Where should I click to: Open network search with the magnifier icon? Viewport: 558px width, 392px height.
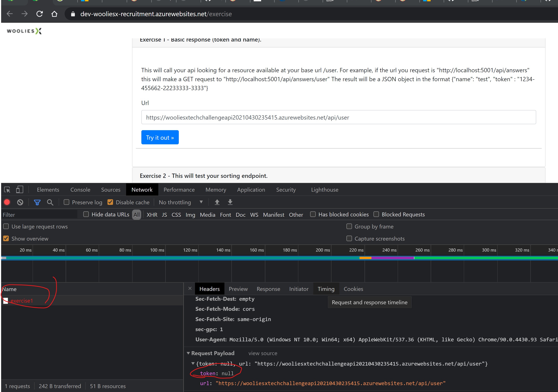pos(50,202)
